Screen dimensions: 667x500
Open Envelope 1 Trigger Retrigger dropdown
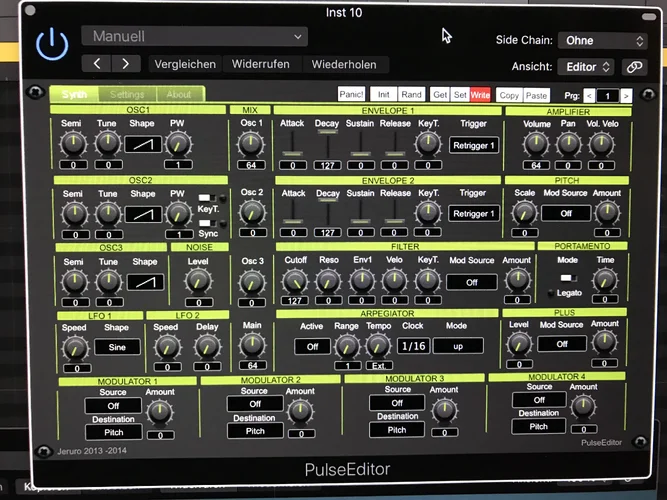(473, 145)
